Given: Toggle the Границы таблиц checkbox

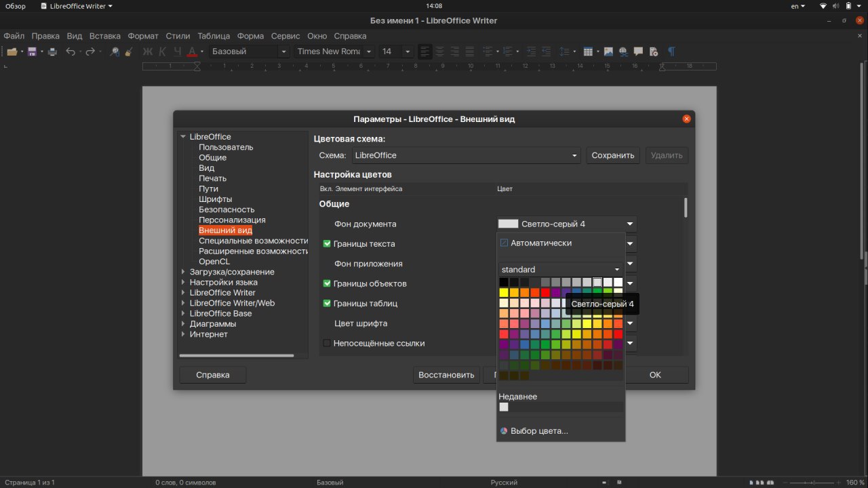Looking at the screenshot, I should pos(327,304).
